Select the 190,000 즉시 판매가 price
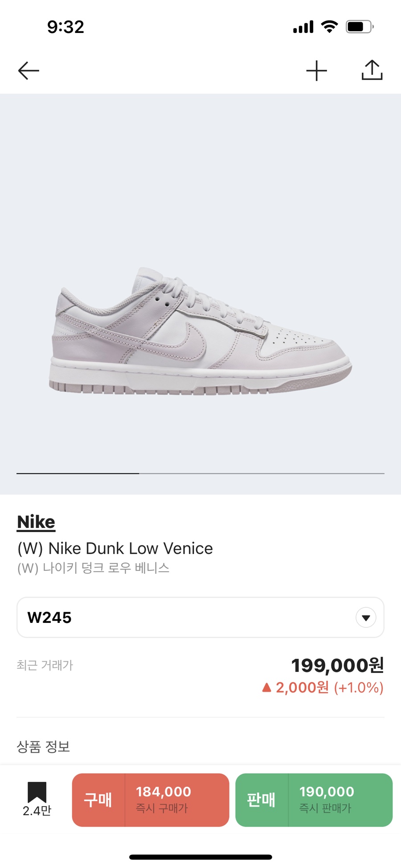Screen dimensions: 401x868 click(327, 799)
